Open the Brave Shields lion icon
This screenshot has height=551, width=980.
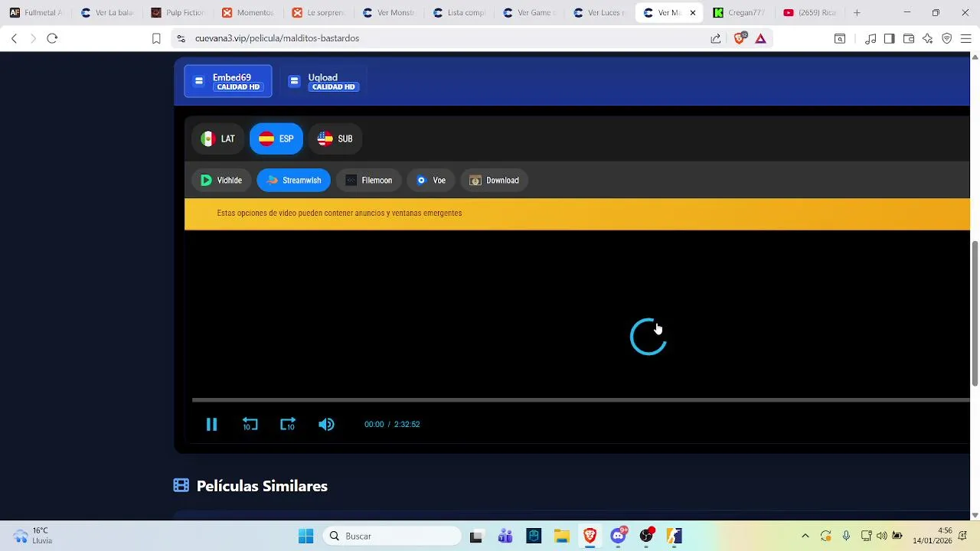739,38
